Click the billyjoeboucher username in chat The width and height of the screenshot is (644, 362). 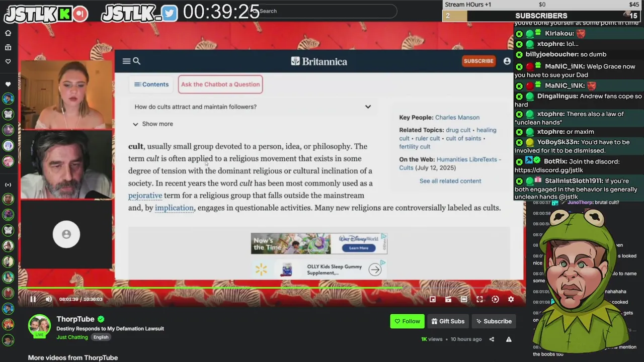552,54
